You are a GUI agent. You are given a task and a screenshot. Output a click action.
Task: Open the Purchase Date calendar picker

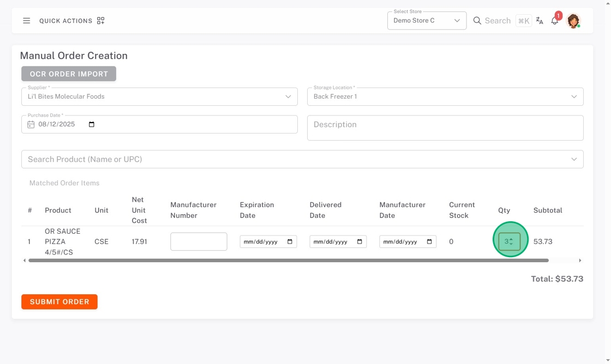pos(92,124)
